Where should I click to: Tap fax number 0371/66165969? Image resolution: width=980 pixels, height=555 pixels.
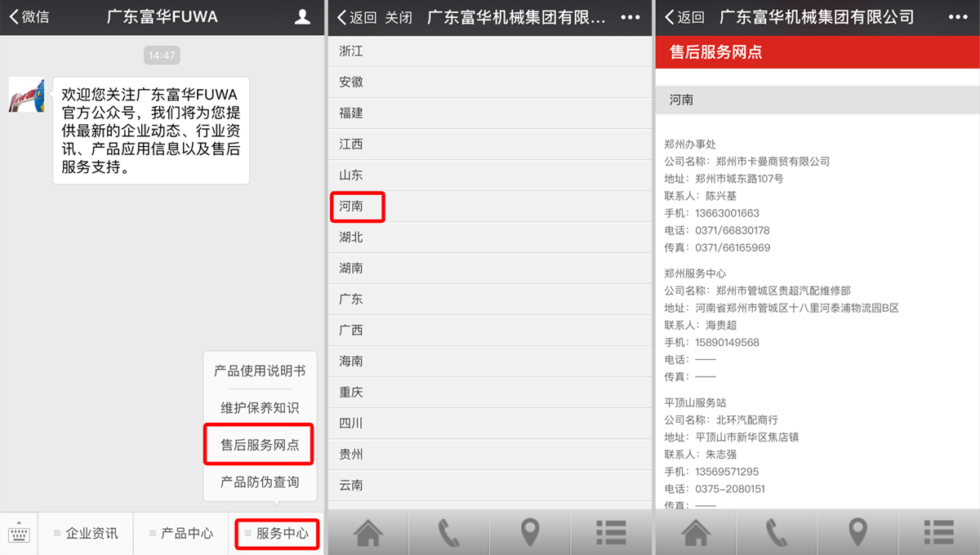732,247
